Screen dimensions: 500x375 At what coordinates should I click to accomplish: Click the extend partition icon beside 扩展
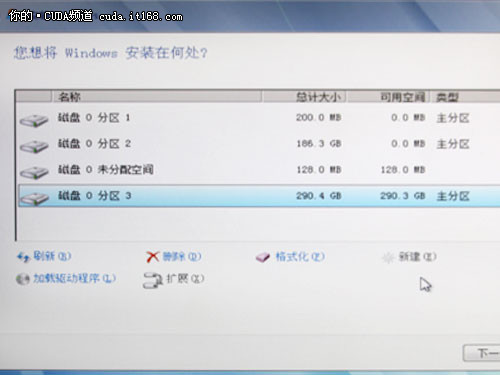[153, 280]
